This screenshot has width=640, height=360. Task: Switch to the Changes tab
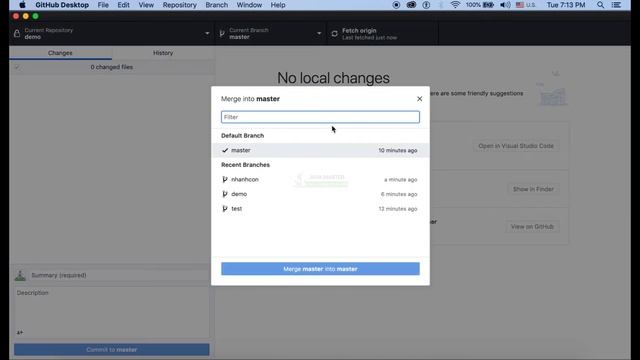(60, 53)
